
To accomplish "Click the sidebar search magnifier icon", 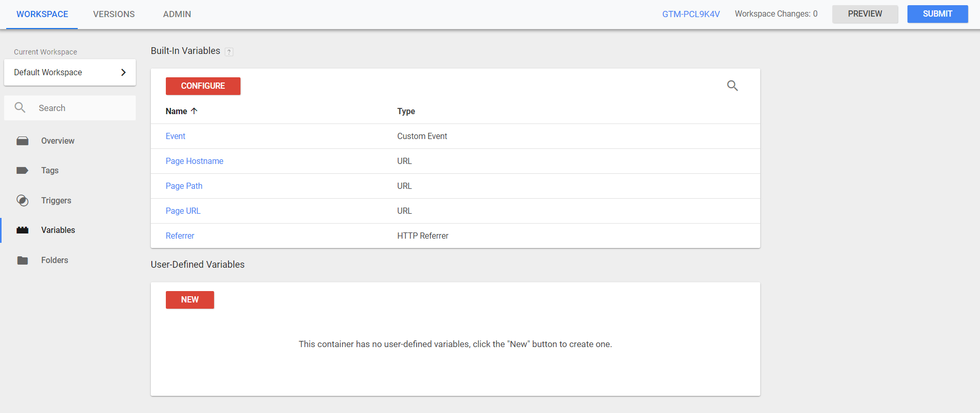I will [20, 108].
